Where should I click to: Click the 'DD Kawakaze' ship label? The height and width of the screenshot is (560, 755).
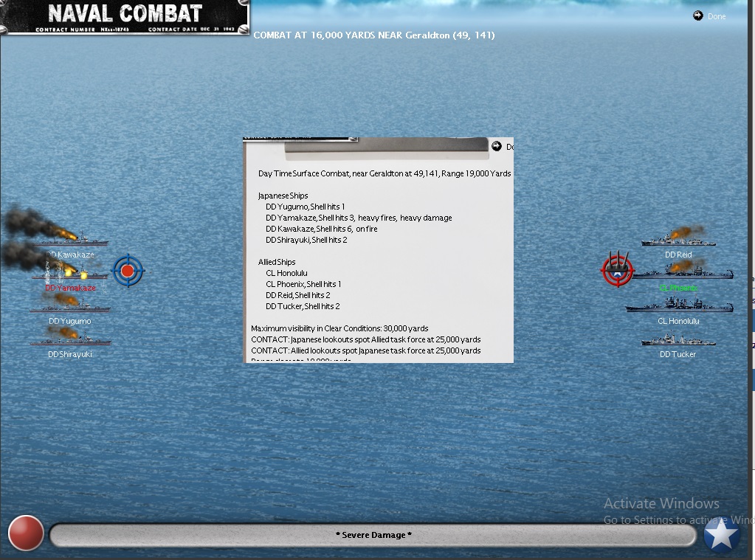[70, 255]
